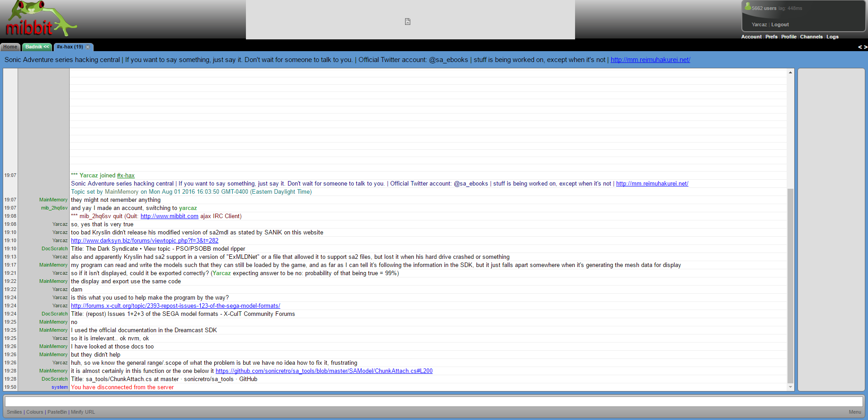Screen dimensions: 868x420
Task: Open the Colours picker
Action: tap(35, 412)
